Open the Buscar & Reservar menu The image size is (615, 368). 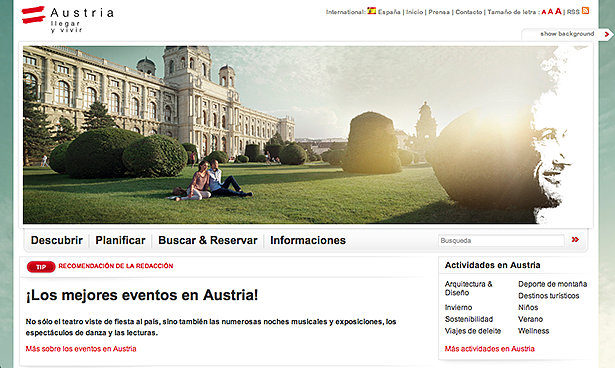[x=208, y=240]
